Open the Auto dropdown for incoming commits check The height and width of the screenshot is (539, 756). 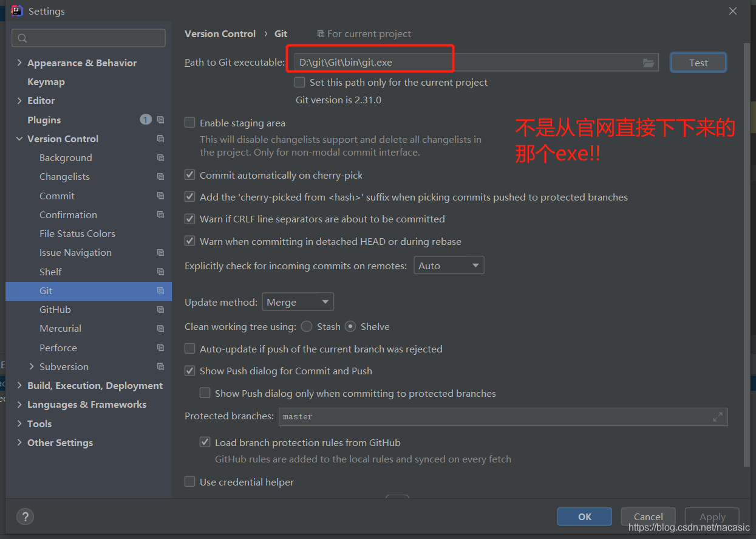[449, 265]
